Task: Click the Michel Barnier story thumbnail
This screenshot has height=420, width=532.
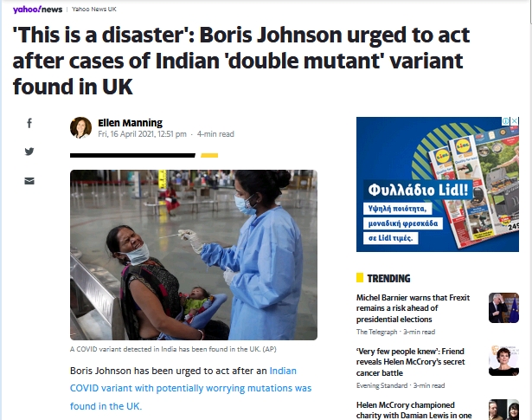Action: click(x=503, y=308)
